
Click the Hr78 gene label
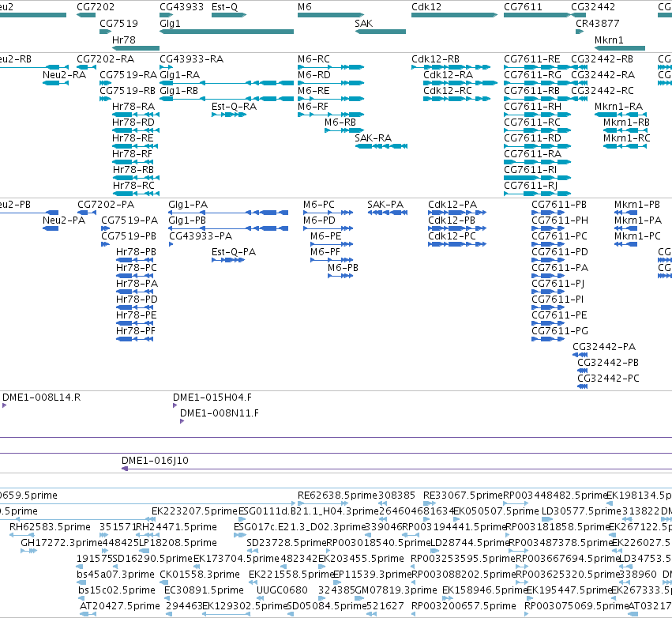[x=123, y=40]
